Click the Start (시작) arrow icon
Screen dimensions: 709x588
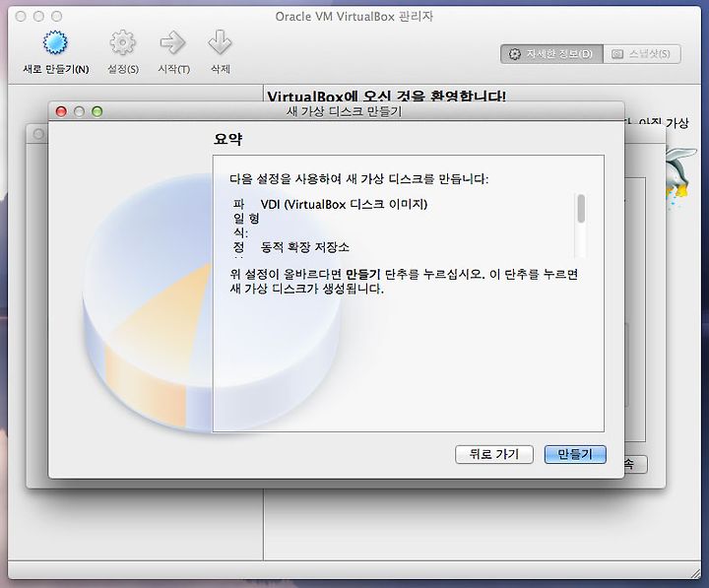tap(172, 42)
